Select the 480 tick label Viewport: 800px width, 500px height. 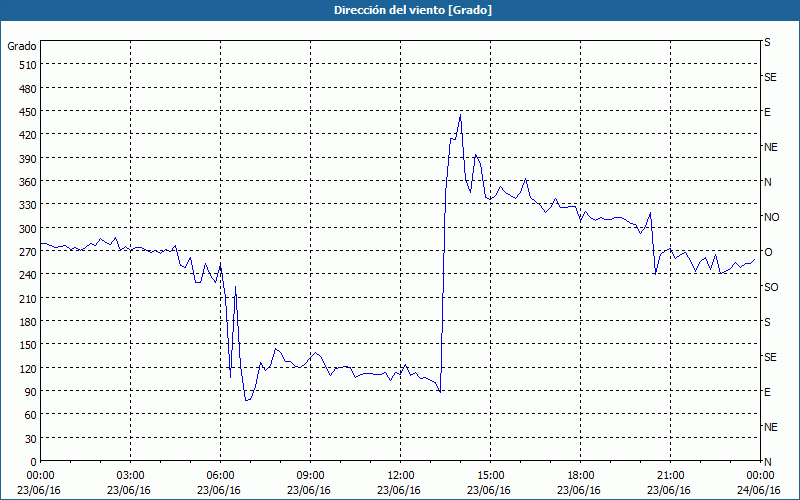pos(28,89)
